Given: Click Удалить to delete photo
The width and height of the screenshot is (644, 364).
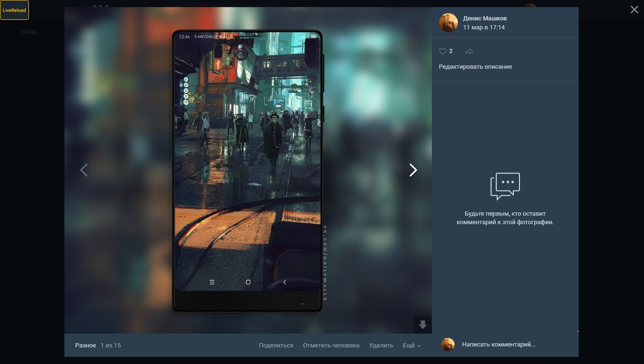Looking at the screenshot, I should point(381,346).
